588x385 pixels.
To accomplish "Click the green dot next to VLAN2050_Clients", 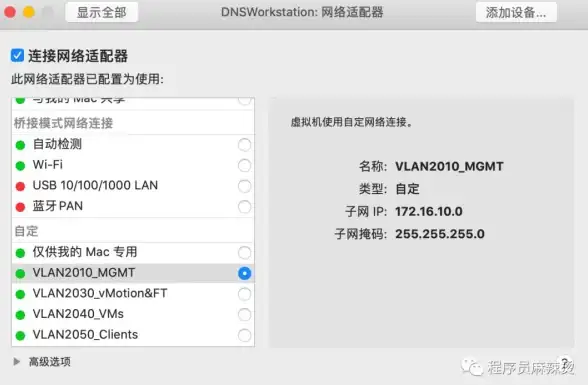I will pos(20,336).
